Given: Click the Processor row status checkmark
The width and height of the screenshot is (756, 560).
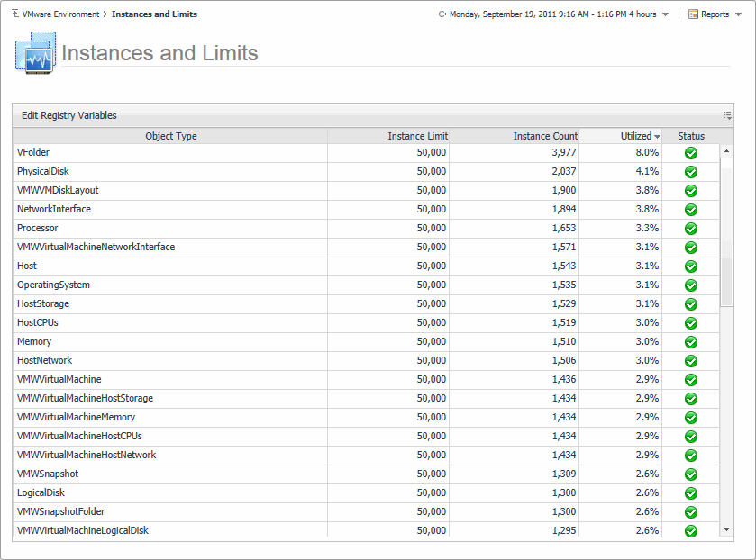Looking at the screenshot, I should click(x=691, y=229).
